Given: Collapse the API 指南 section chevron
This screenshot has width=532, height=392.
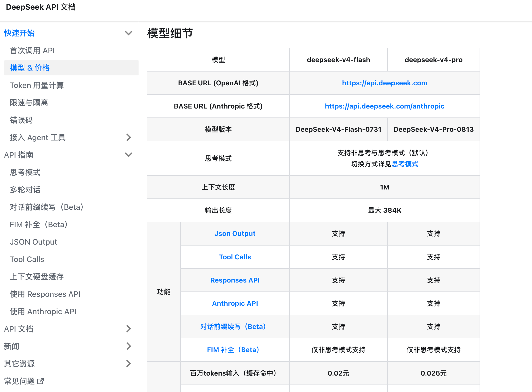Looking at the screenshot, I should tap(129, 155).
